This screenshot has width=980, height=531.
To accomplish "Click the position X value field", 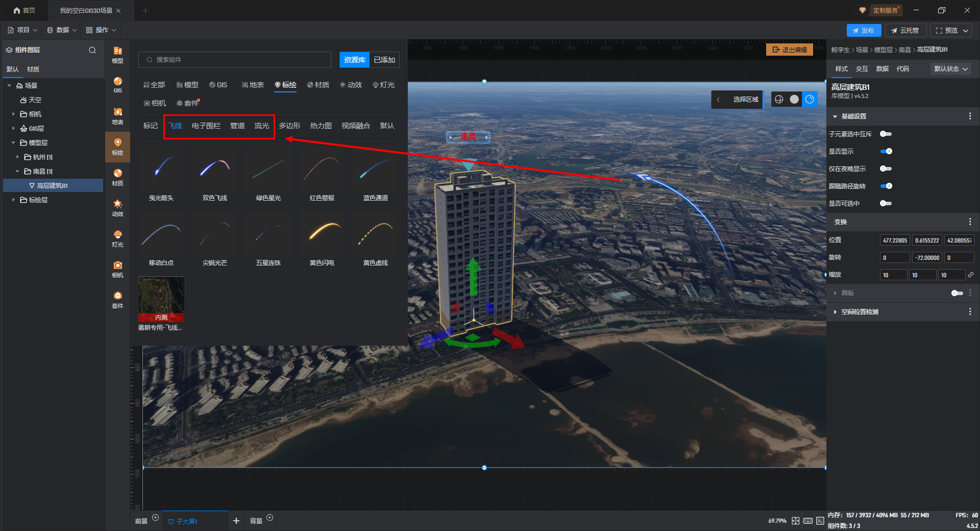I will tap(895, 240).
